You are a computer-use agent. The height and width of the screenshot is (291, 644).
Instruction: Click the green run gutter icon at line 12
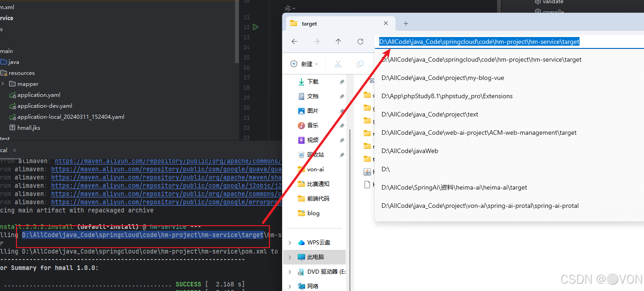point(256,27)
